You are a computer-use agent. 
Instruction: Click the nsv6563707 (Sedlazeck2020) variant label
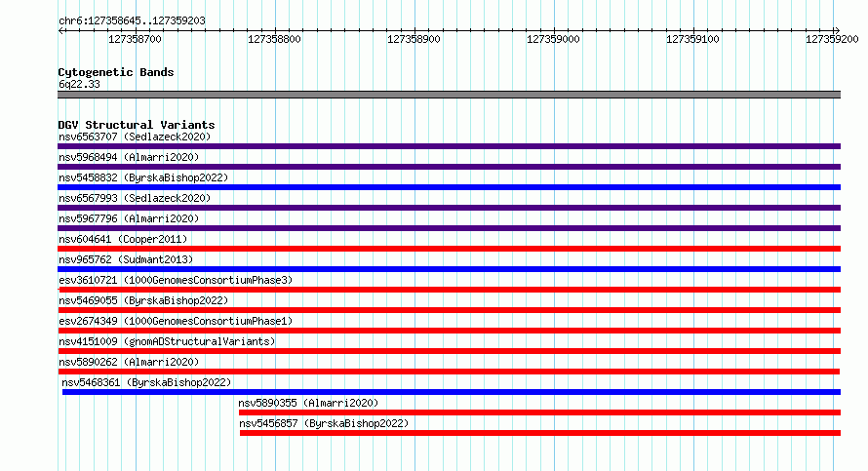click(x=135, y=137)
